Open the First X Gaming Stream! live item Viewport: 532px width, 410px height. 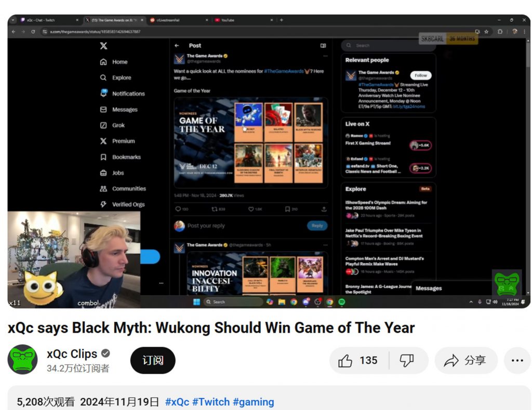[388, 141]
